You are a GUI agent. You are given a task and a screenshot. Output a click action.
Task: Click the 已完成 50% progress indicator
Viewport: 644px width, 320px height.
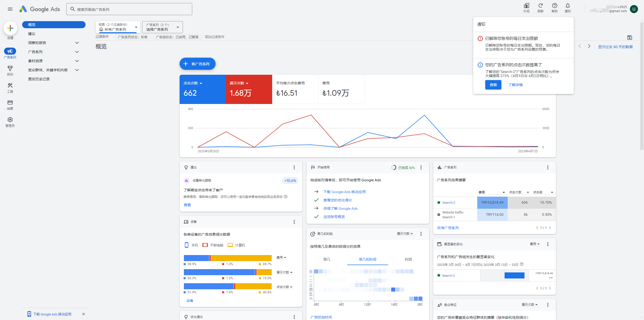click(x=403, y=168)
